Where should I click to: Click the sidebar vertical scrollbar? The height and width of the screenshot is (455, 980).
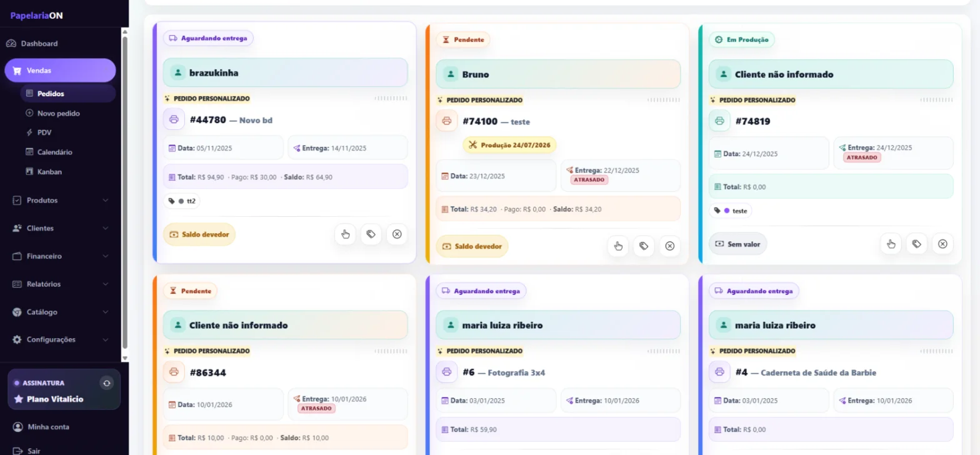coord(125,192)
